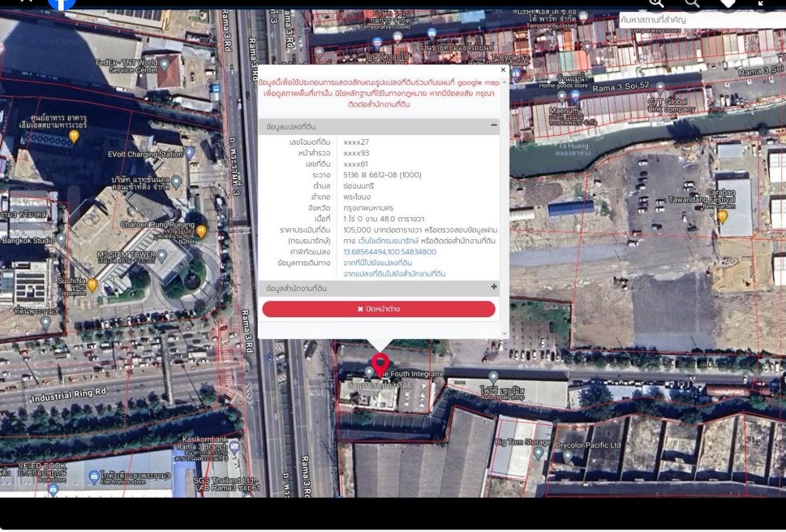Select the MS Siam Tower map marker

coord(162,256)
